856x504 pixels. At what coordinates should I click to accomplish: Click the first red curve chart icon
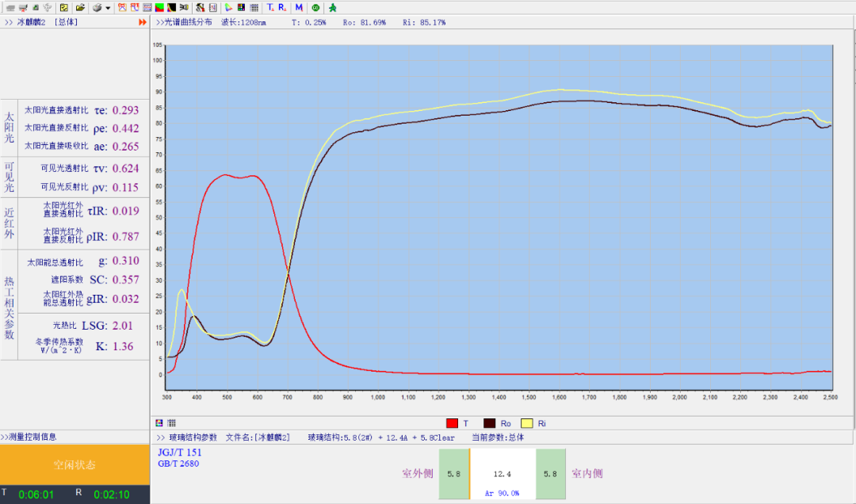(x=122, y=8)
